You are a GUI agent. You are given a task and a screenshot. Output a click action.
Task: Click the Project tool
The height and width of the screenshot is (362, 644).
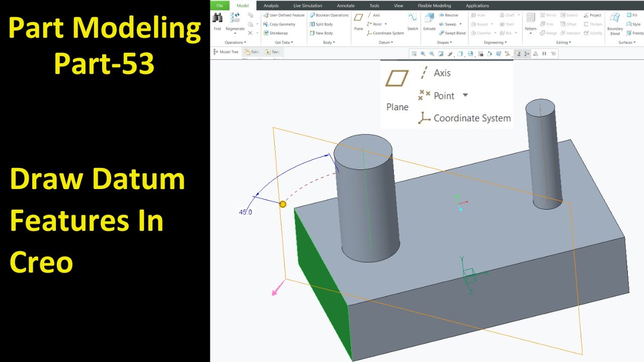(592, 15)
